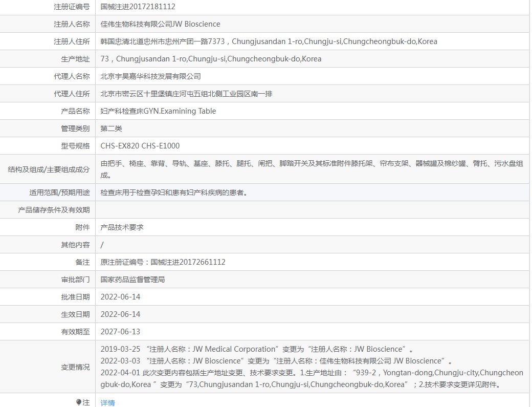Select expiry date 2027-06-13

pos(120,332)
